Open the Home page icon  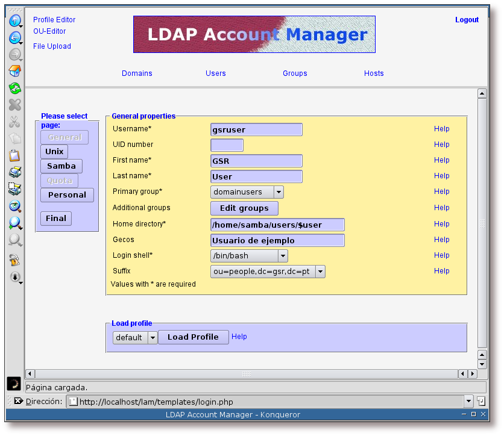point(14,72)
